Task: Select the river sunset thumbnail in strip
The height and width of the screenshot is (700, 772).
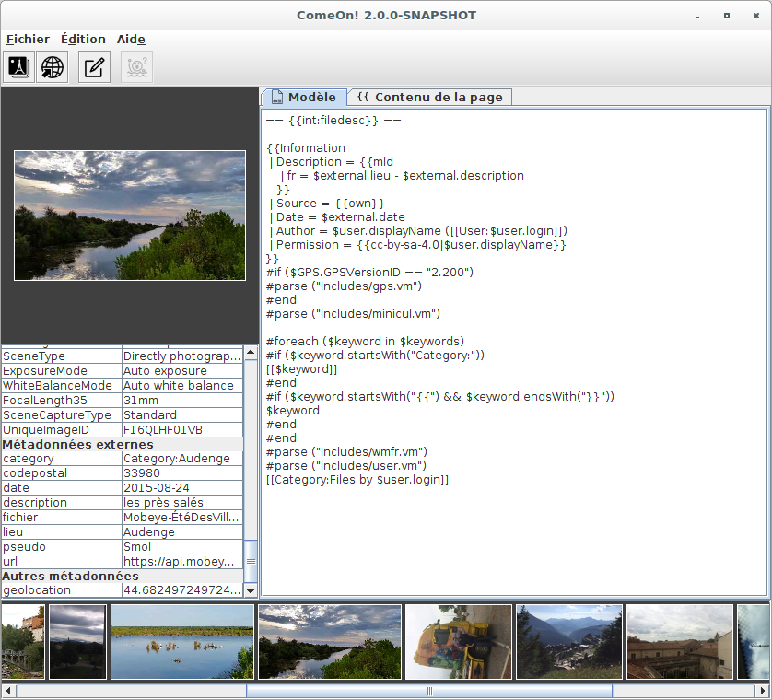Action: [330, 642]
